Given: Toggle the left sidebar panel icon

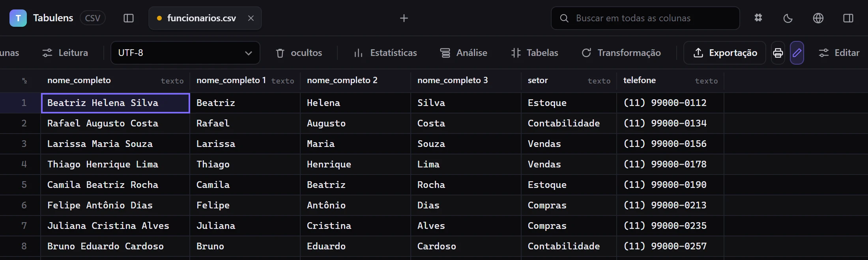Looking at the screenshot, I should (129, 18).
